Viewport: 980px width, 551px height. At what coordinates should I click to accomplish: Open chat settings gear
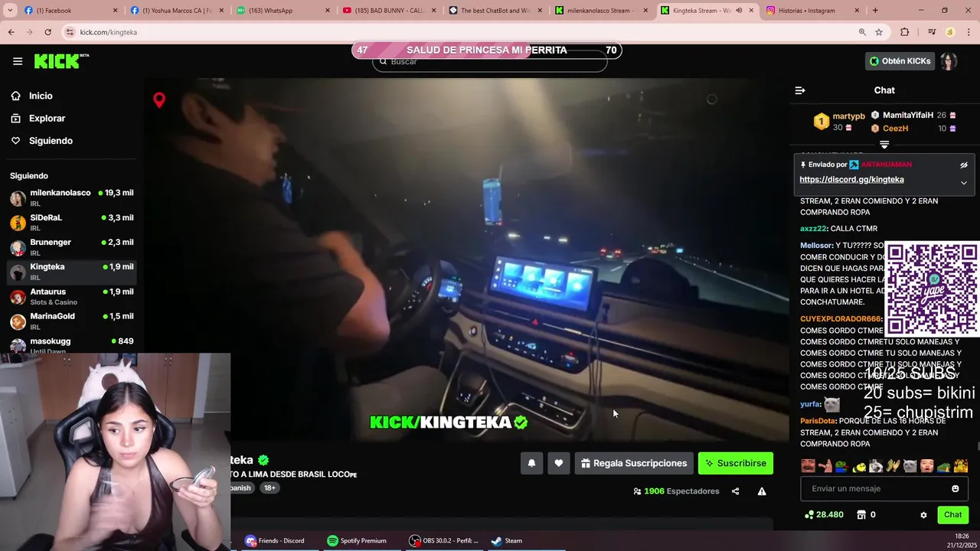pyautogui.click(x=923, y=515)
